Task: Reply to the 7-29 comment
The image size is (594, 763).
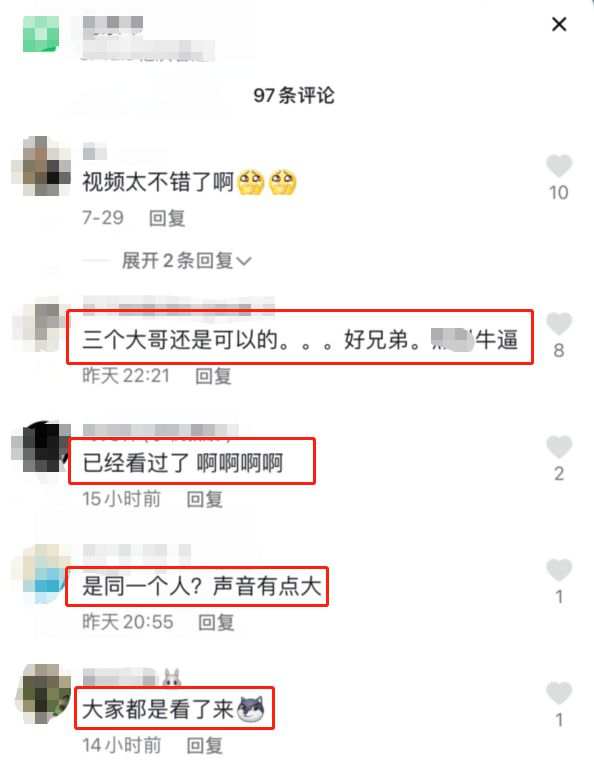Action: [167, 218]
